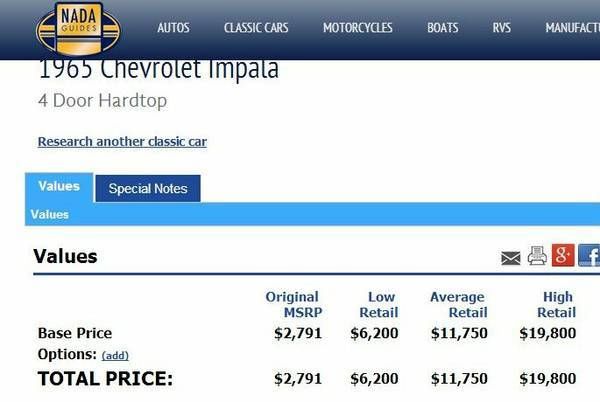
Task: Click the NADA Guides logo
Action: click(x=78, y=27)
